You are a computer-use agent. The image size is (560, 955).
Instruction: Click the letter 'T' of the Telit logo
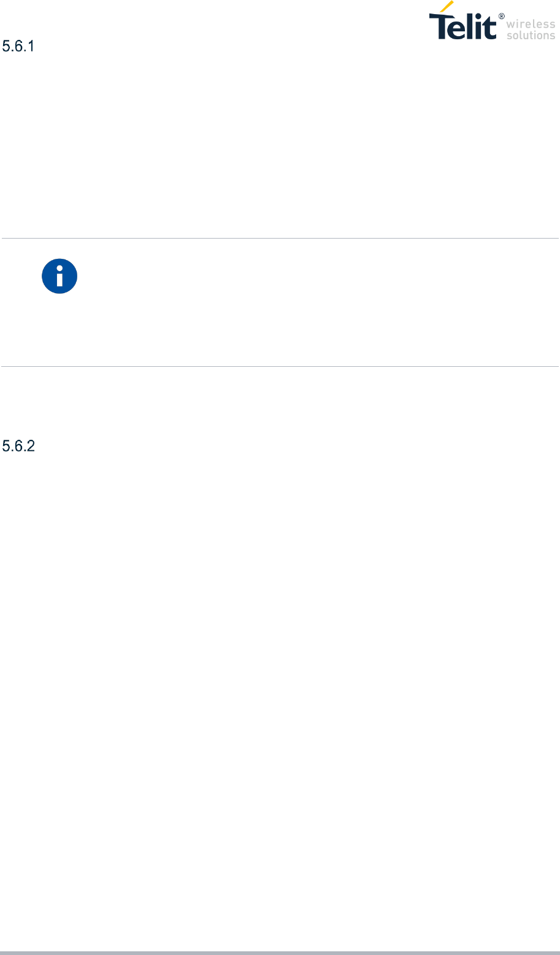pos(440,26)
